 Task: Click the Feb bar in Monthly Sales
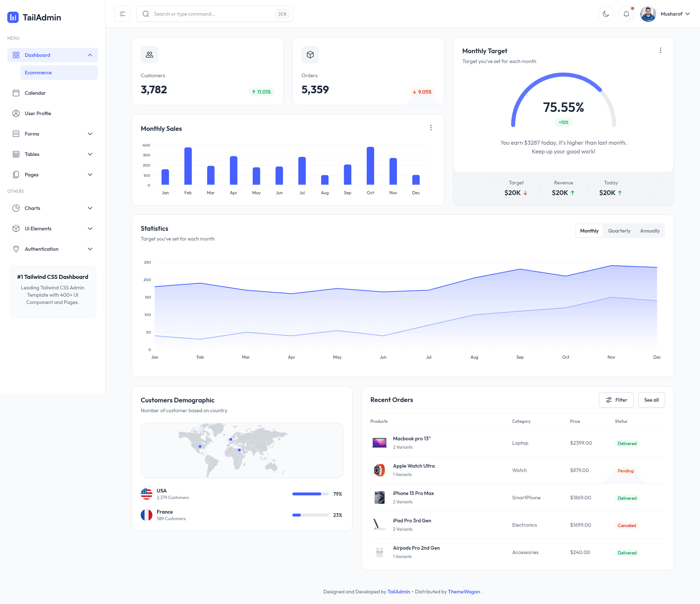click(188, 166)
